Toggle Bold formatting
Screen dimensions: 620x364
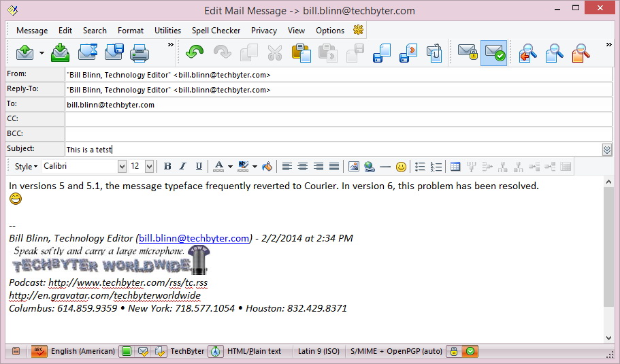click(167, 167)
